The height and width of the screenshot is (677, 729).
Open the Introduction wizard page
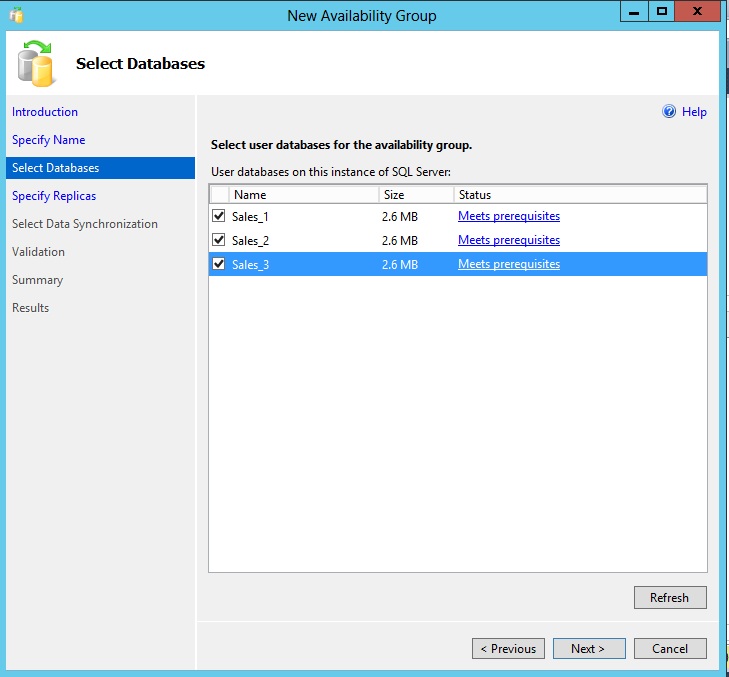coord(45,112)
